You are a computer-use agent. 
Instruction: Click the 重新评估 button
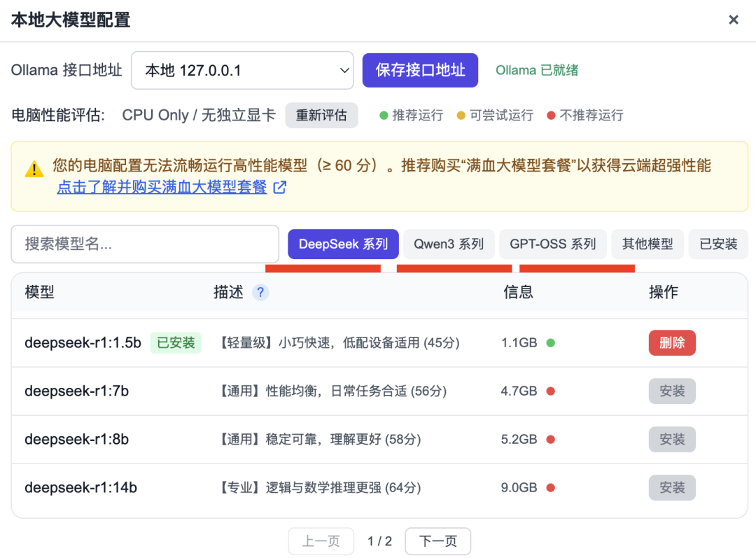pos(321,116)
